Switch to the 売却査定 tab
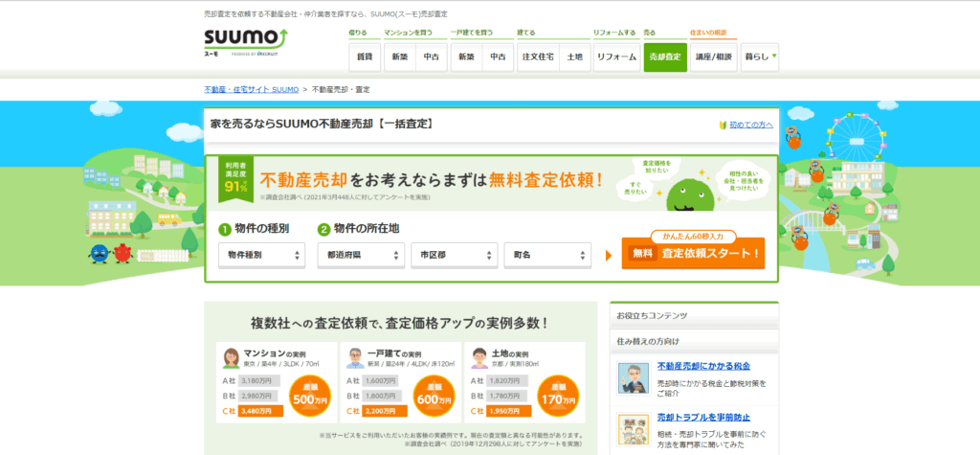The height and width of the screenshot is (455, 980). (x=664, y=57)
